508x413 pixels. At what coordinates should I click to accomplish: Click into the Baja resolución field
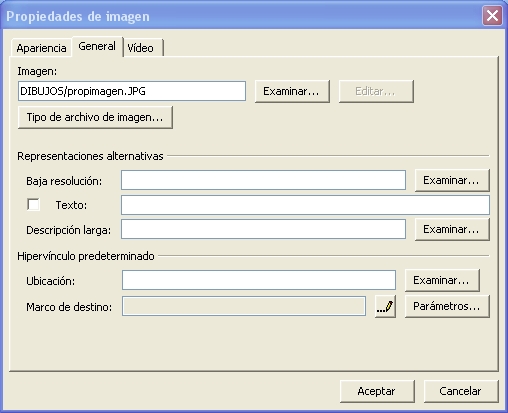pos(263,180)
